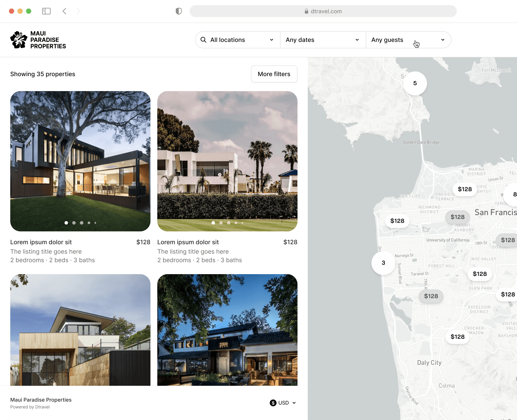
Task: Open the map cluster marker showing 3
Action: point(383,263)
